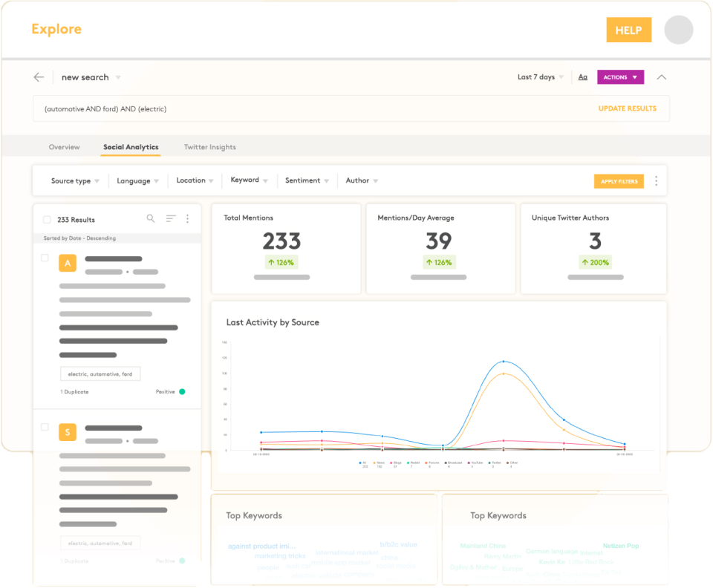Click the back arrow beside new search
This screenshot has width=713, height=588.
39,77
